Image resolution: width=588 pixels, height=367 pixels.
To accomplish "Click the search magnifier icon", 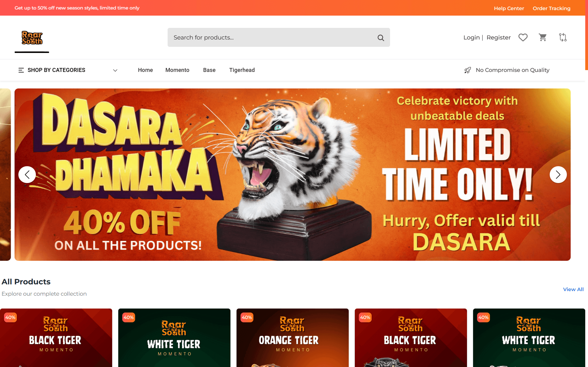I will pos(381,38).
